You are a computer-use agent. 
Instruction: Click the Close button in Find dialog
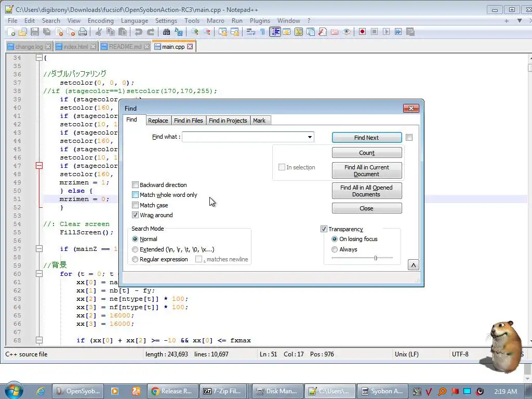tap(367, 208)
